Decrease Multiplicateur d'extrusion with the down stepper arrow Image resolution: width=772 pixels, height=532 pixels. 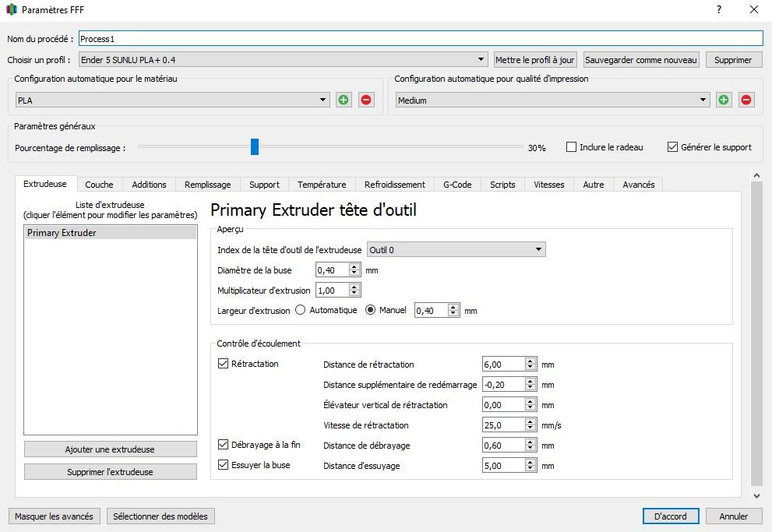pos(354,294)
